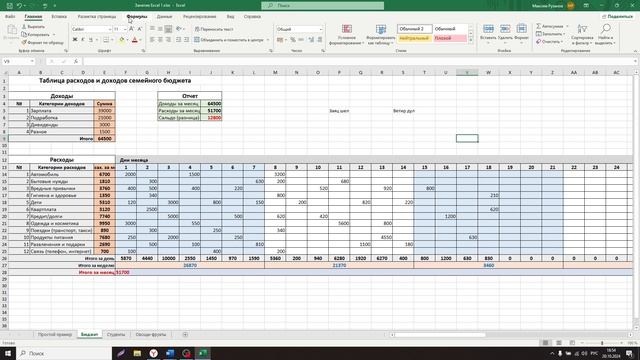Apply percent style format
640x360 pixels.
tap(293, 40)
